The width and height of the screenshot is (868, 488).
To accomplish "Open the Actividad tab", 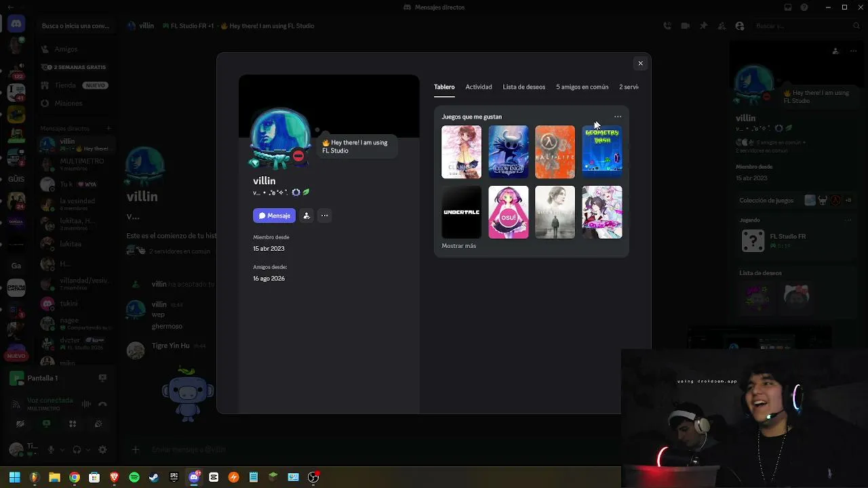I will click(479, 87).
